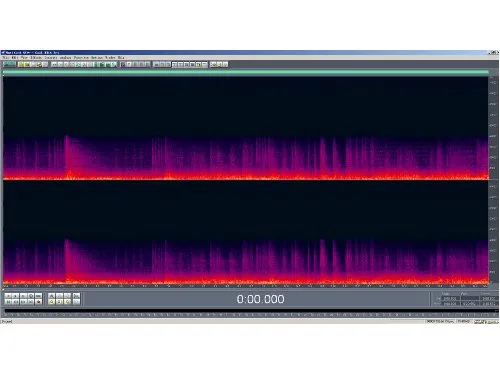Click the Play button in transport controls
Screen dimensions: 500x375
[16, 296]
